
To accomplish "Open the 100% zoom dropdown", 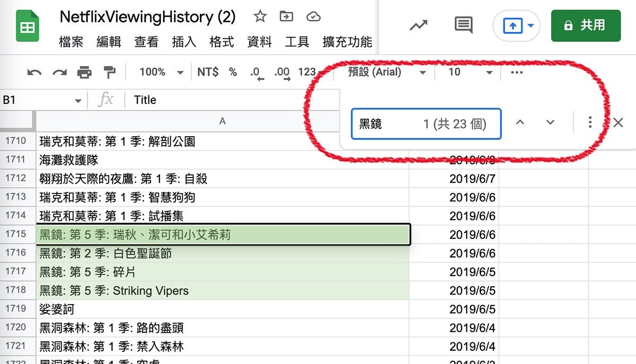I will tap(161, 72).
